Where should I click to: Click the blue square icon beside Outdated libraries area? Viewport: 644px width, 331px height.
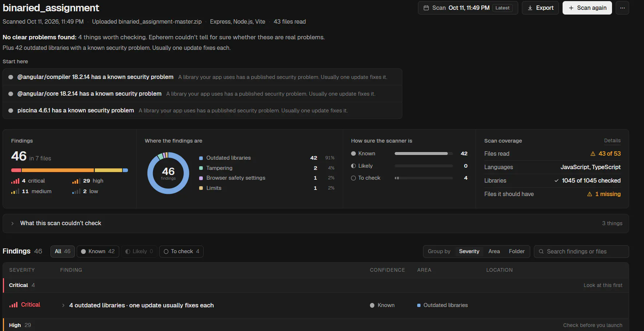click(x=419, y=306)
